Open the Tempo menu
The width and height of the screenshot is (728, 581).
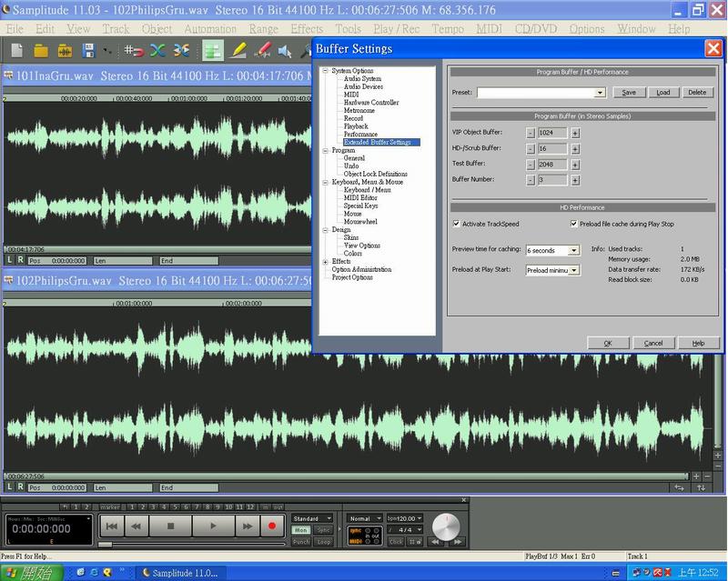pos(448,29)
